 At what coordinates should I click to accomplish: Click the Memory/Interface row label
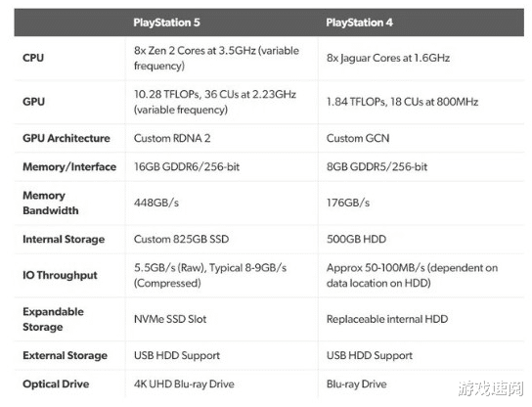[x=69, y=166]
